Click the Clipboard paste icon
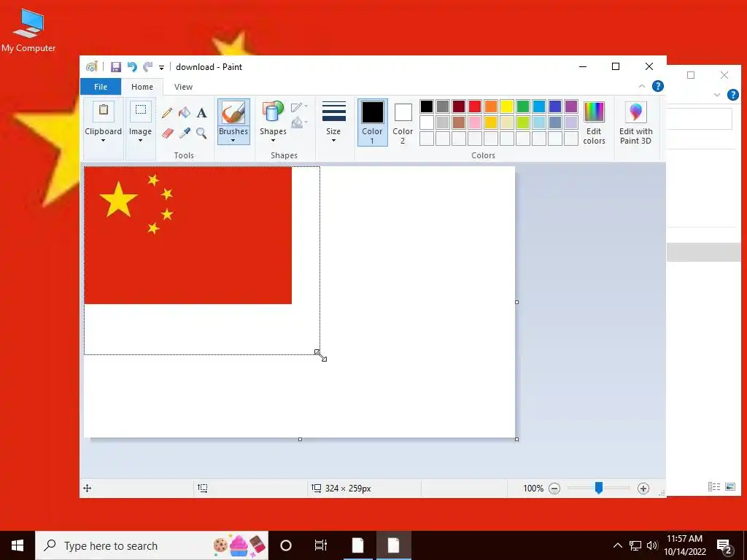 click(104, 112)
